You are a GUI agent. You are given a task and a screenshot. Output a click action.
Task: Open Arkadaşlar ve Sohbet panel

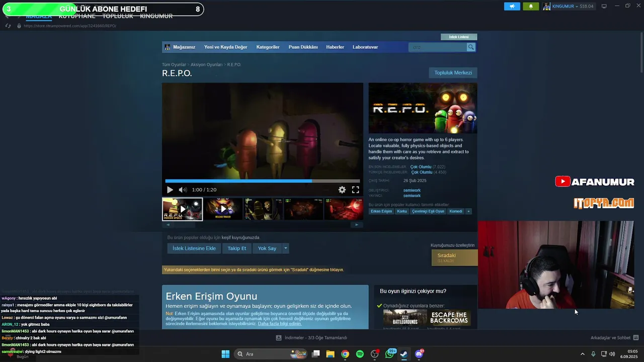(614, 338)
